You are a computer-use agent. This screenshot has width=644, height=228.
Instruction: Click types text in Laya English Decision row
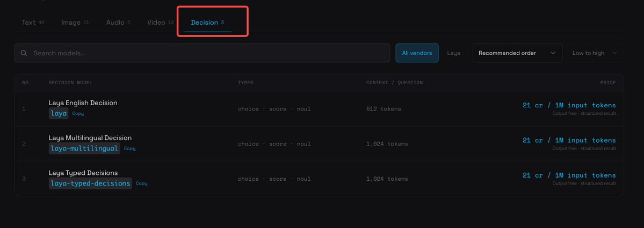tap(274, 109)
